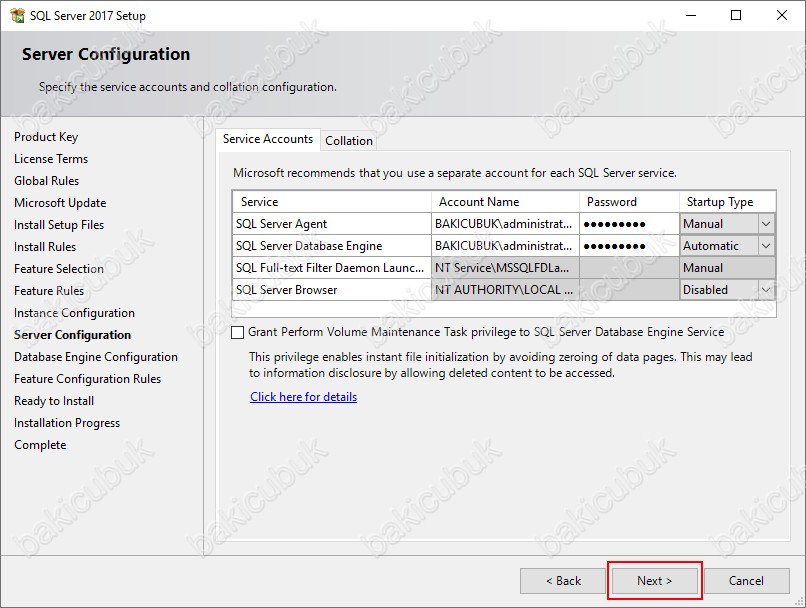Edit SQL Server Agent account name field
This screenshot has height=608, width=806.
[505, 224]
